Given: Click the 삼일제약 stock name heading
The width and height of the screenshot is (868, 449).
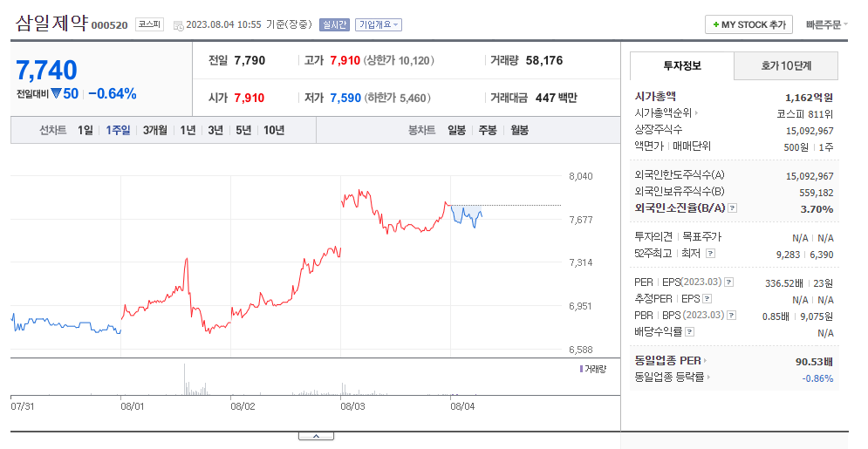Looking at the screenshot, I should click(x=51, y=24).
